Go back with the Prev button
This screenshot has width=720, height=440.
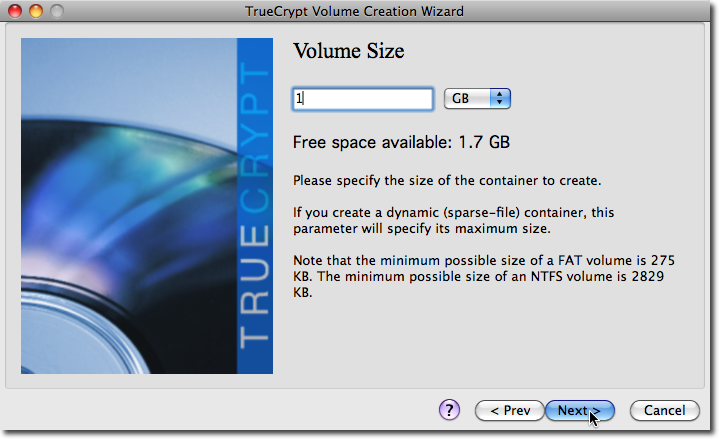510,411
